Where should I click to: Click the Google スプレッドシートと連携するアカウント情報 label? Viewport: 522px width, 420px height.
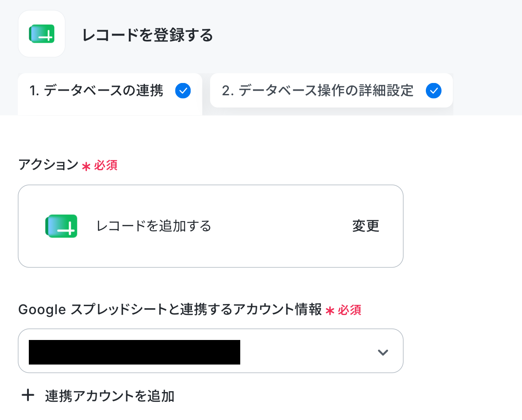(170, 309)
